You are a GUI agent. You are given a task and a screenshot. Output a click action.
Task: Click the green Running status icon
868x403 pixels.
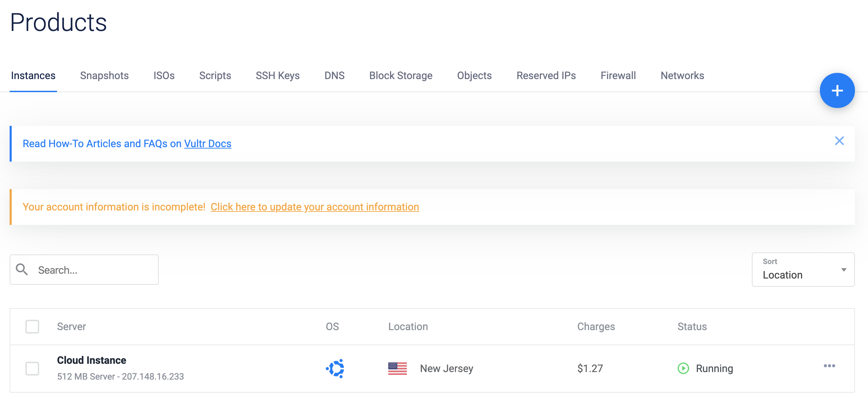(683, 368)
